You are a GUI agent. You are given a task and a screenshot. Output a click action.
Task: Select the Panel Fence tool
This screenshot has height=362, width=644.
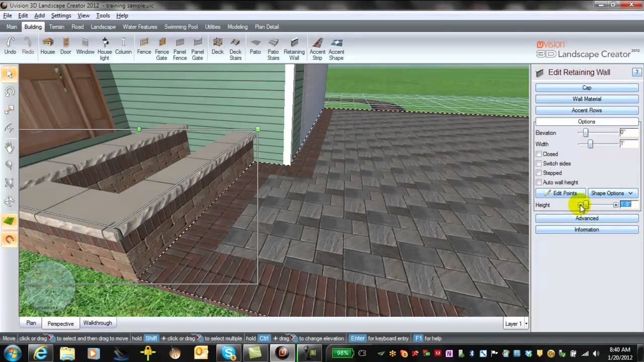pos(180,48)
